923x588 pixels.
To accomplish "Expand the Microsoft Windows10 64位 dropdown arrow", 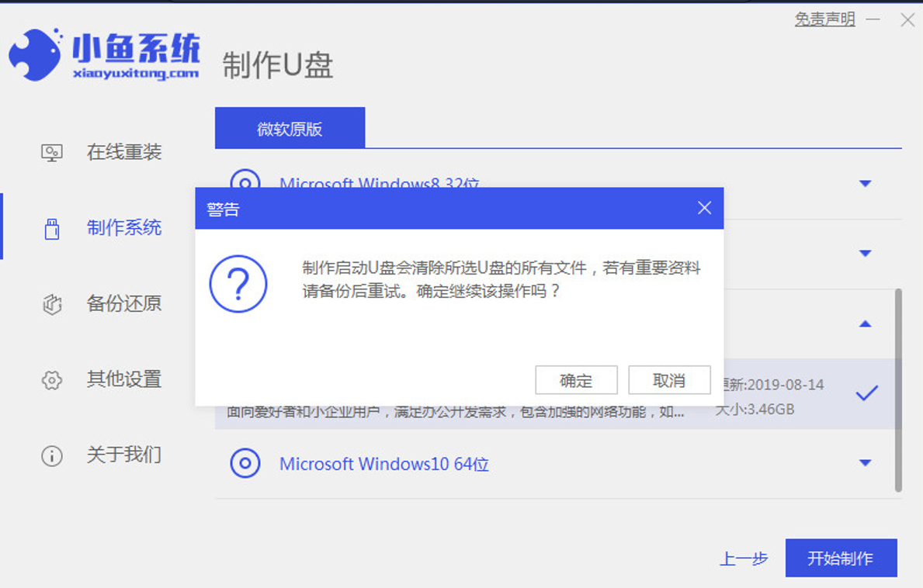I will click(865, 463).
